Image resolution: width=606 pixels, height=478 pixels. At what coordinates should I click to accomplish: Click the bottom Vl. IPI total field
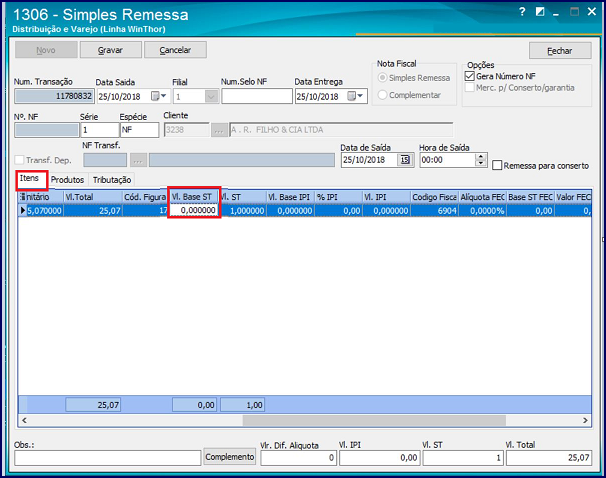380,458
